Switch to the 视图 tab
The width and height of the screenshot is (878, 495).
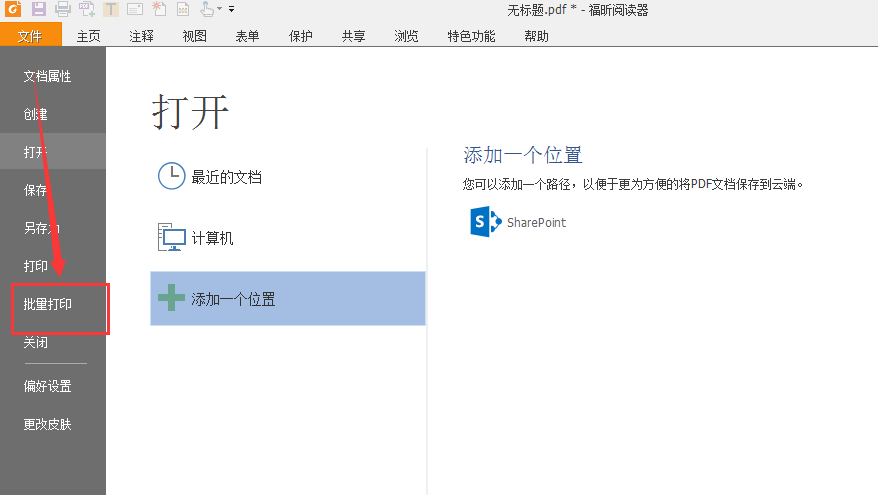coord(194,36)
